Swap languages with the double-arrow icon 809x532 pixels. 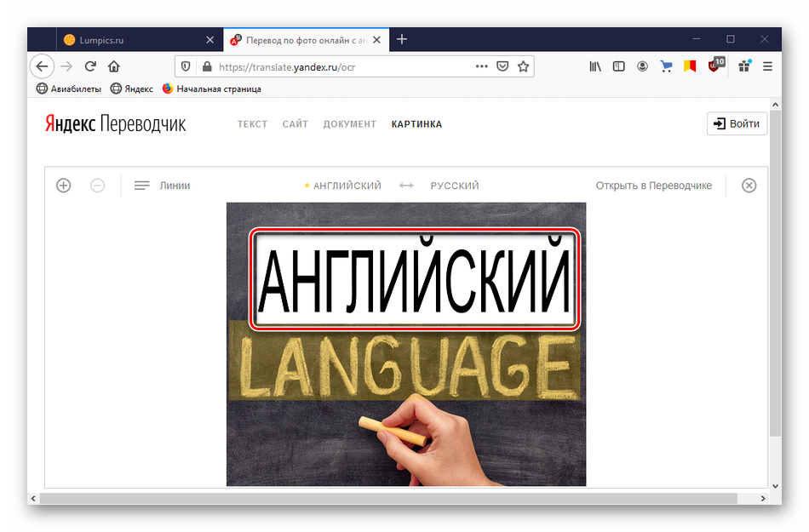(x=406, y=186)
